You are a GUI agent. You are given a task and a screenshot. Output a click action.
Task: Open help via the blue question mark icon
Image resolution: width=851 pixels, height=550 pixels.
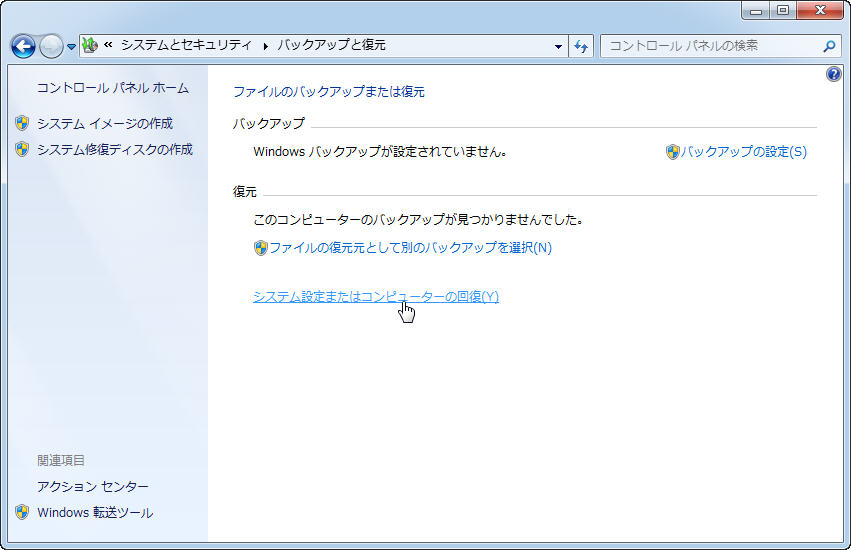834,73
